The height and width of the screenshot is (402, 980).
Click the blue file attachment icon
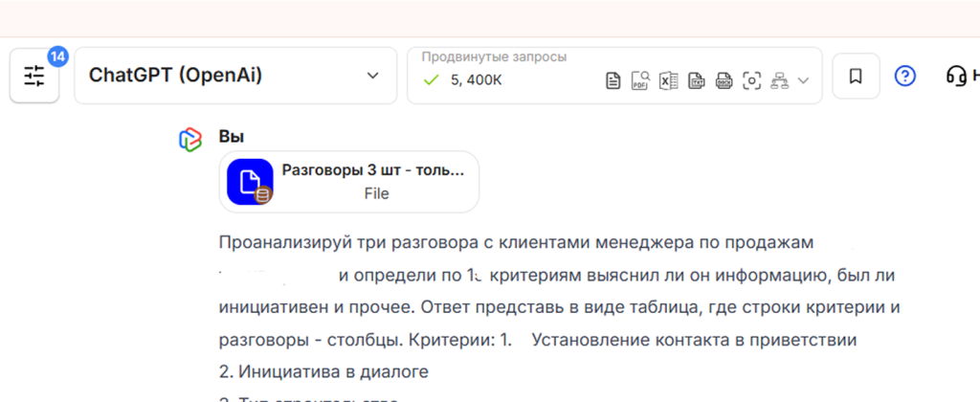tap(250, 182)
